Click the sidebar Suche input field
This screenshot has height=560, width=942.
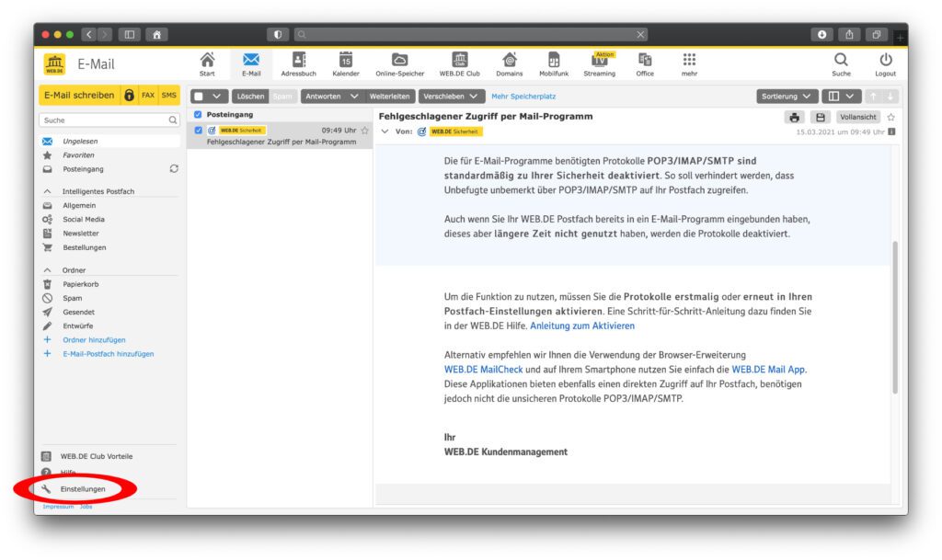[x=109, y=120]
